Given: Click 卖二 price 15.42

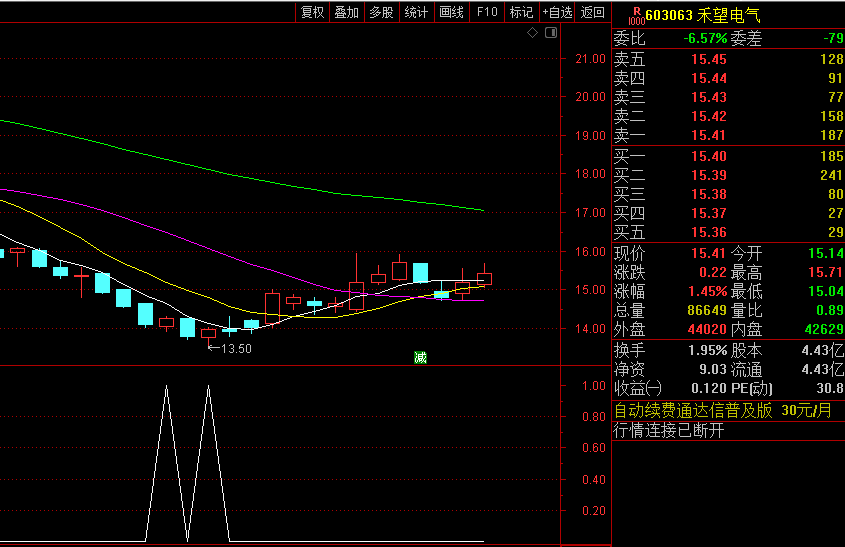Looking at the screenshot, I should 709,116.
